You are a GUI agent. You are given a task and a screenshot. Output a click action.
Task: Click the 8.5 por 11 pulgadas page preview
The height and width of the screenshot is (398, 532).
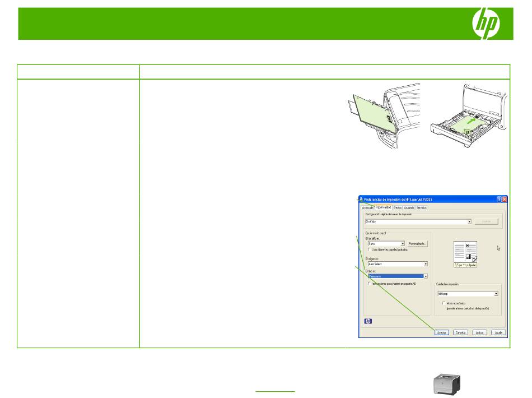[x=465, y=254]
